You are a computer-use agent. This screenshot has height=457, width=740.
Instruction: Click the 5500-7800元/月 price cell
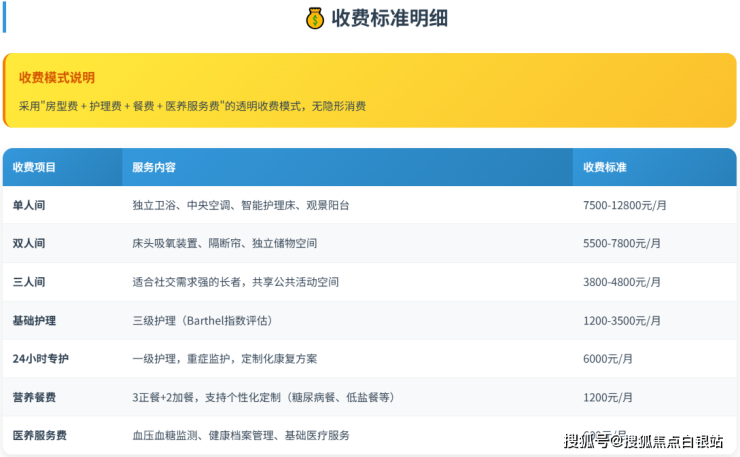pyautogui.click(x=621, y=243)
